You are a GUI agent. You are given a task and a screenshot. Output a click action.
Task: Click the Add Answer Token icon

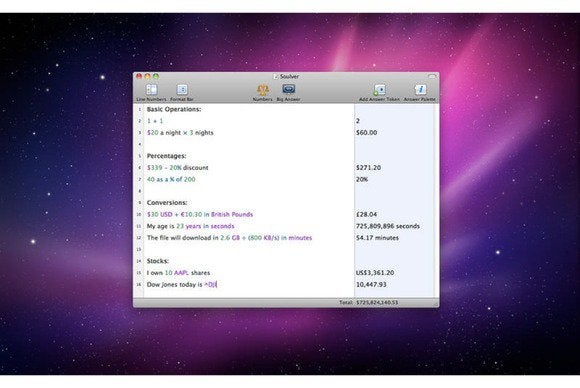[380, 90]
